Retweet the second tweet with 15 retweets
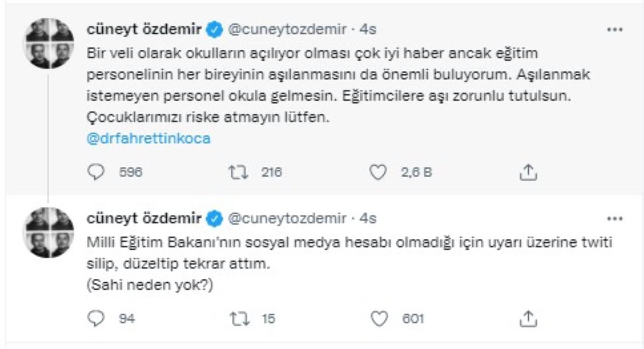Viewport: 644px width, 349px height. click(239, 319)
